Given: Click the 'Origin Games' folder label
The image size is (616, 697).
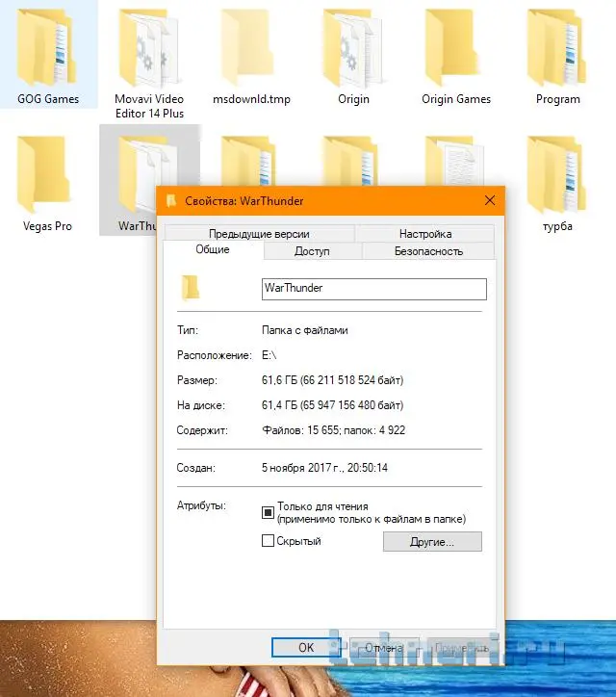Looking at the screenshot, I should pos(456,99).
